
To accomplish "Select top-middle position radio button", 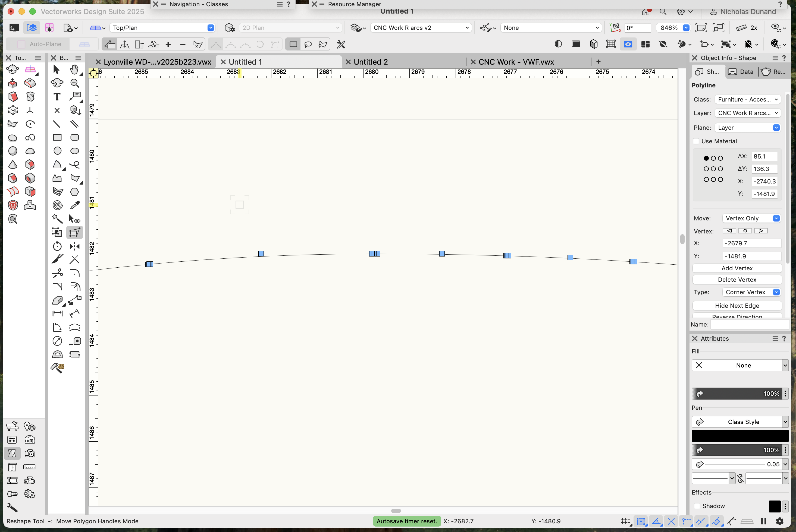I will pos(713,158).
